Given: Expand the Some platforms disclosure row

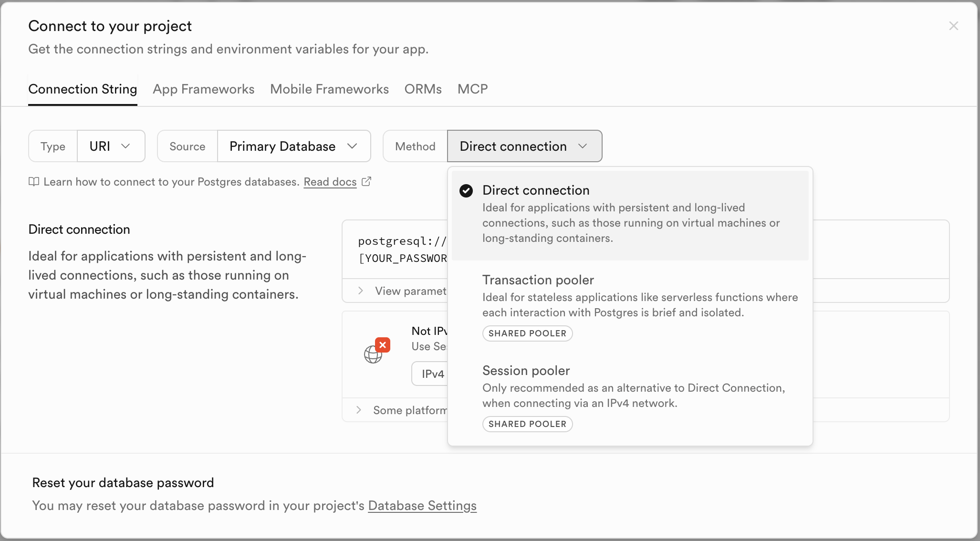Looking at the screenshot, I should click(401, 410).
